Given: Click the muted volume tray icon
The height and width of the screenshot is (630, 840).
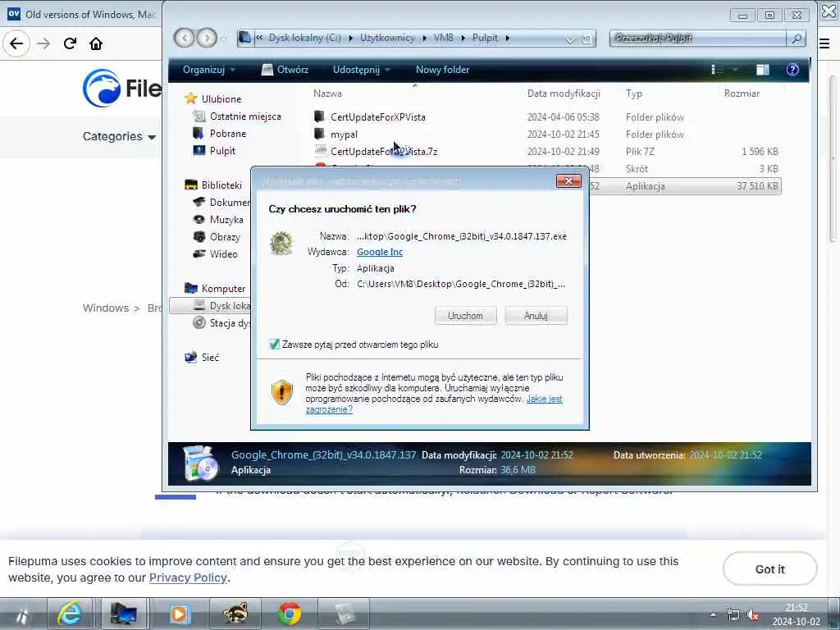Looking at the screenshot, I should (753, 615).
